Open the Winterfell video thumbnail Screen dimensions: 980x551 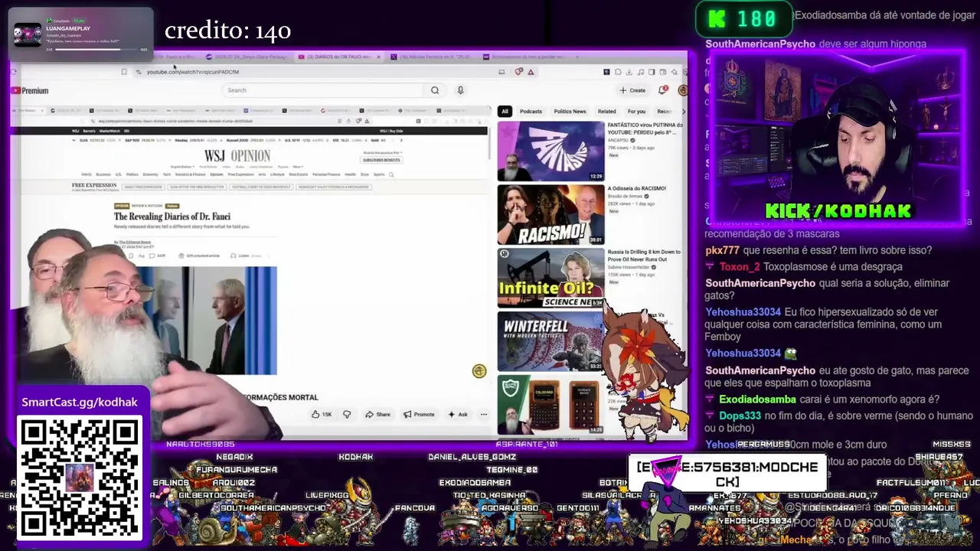click(x=550, y=341)
